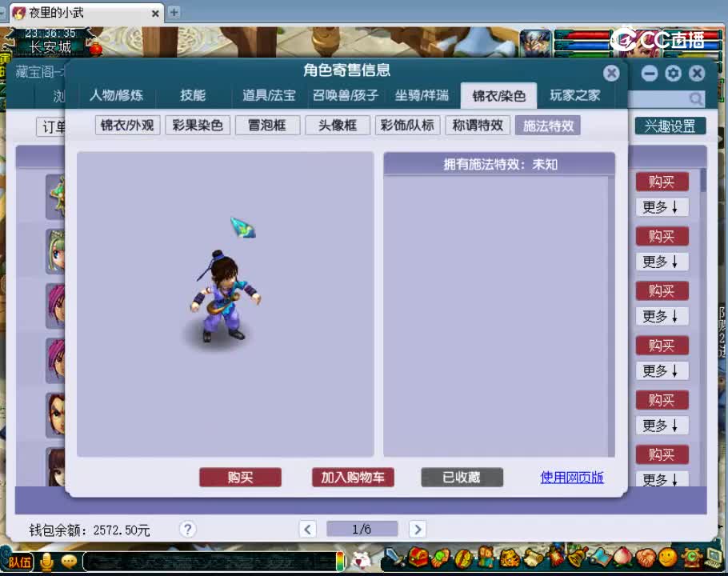This screenshot has width=728, height=576.
Task: Open the 冒泡框 sub-tab
Action: click(267, 126)
